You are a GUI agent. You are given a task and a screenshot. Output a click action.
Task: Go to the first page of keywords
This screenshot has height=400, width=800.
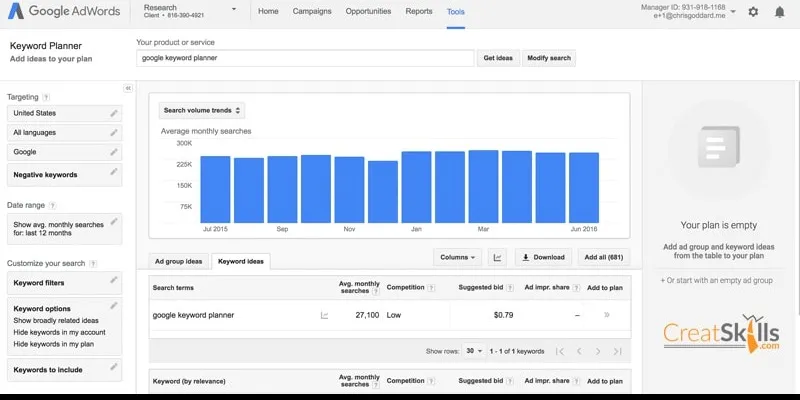pyautogui.click(x=560, y=352)
